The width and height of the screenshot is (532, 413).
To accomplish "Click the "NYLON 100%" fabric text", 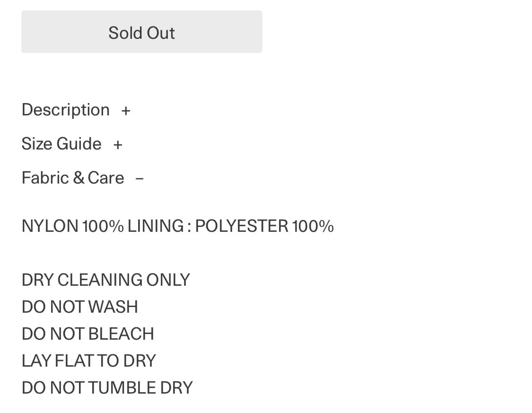I will tap(72, 226).
